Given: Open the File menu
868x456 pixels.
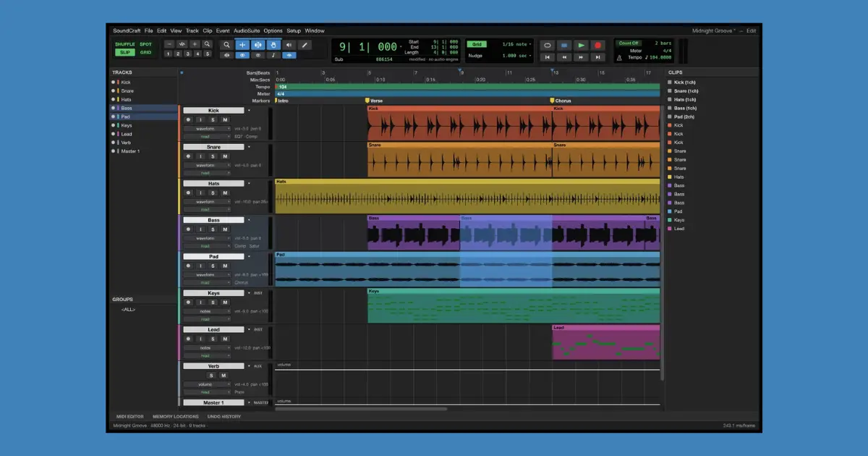Looking at the screenshot, I should (148, 31).
